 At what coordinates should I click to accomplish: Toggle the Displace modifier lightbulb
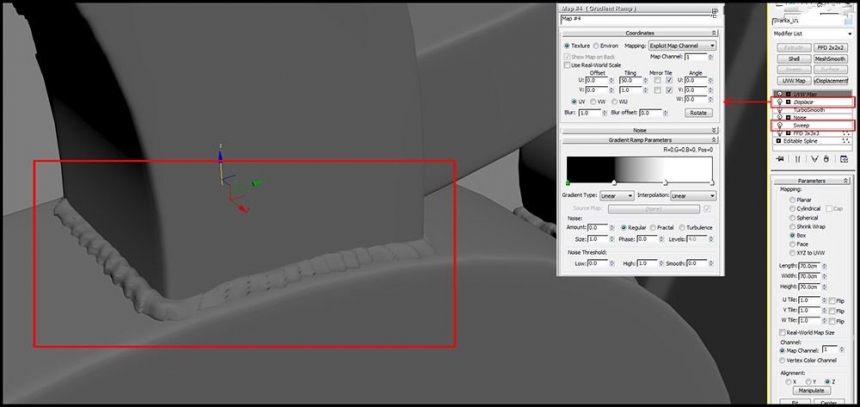(779, 102)
